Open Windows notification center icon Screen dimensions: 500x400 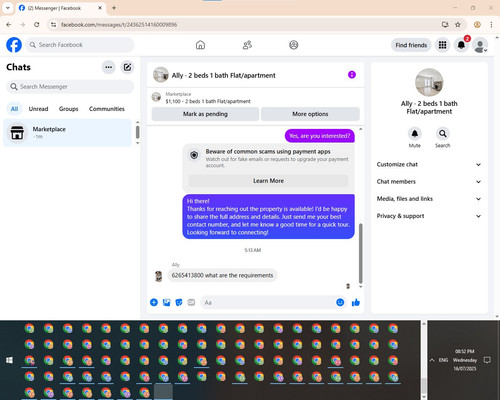pos(487,360)
